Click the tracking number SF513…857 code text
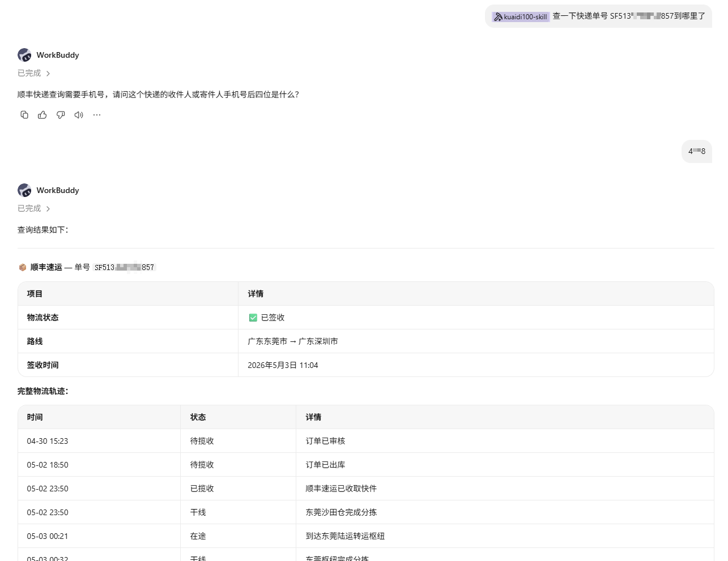Image resolution: width=728 pixels, height=561 pixels. click(124, 267)
